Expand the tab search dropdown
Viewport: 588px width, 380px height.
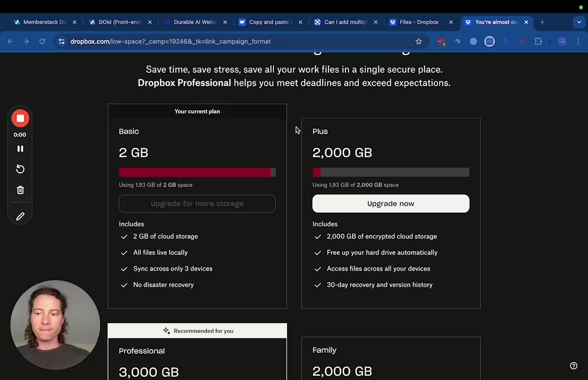pyautogui.click(x=579, y=22)
